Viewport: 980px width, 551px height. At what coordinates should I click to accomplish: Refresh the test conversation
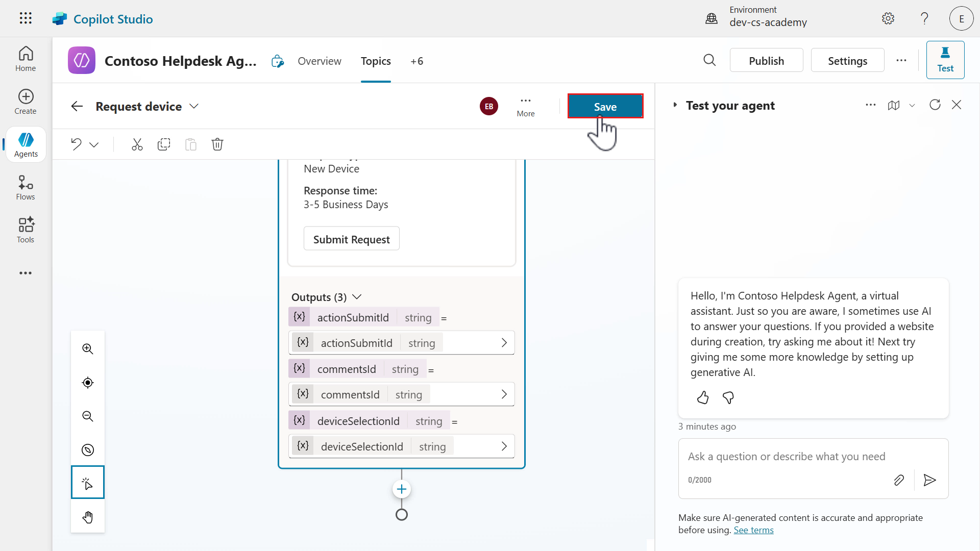pos(935,105)
